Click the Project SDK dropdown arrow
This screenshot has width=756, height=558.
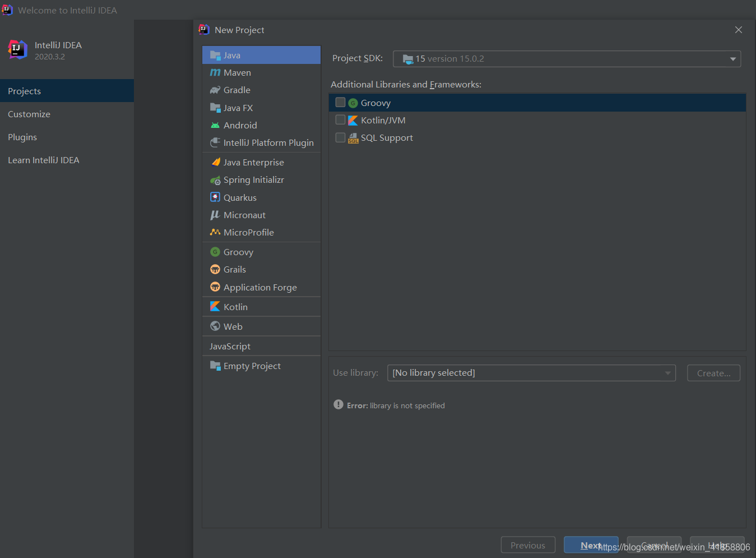tap(732, 59)
